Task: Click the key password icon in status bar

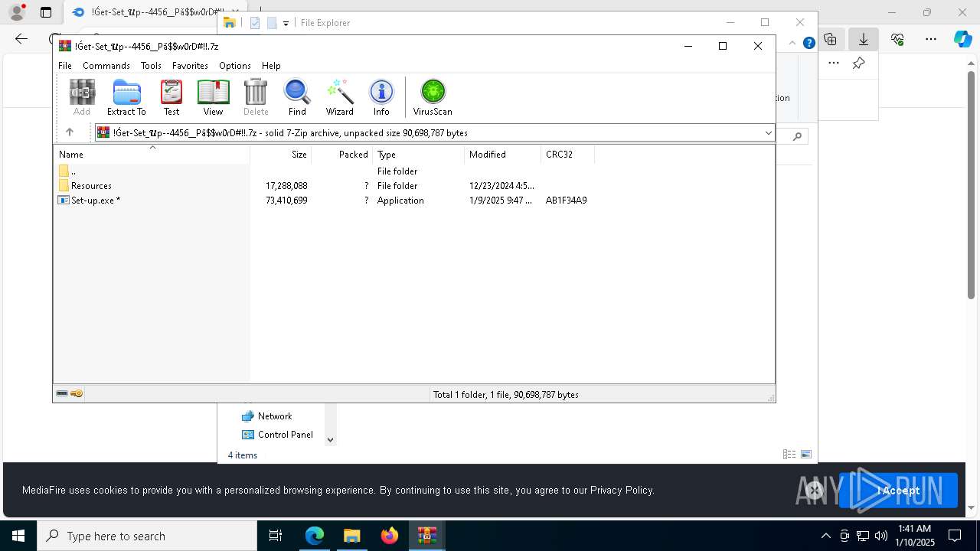Action: 77,393
